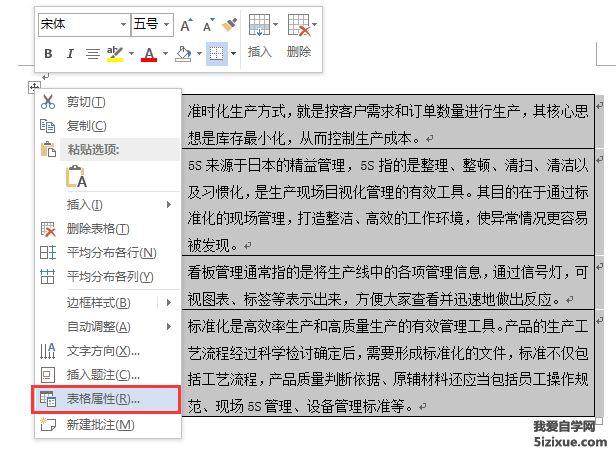The height and width of the screenshot is (454, 616).
Task: Click the Keep Text Only paste icon
Action: (x=76, y=176)
